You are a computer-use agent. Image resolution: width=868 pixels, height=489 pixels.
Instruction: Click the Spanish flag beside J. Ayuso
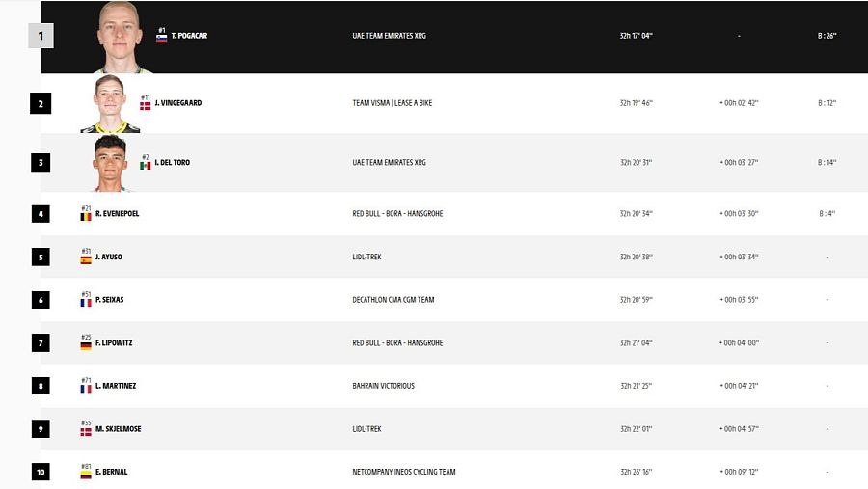86,259
